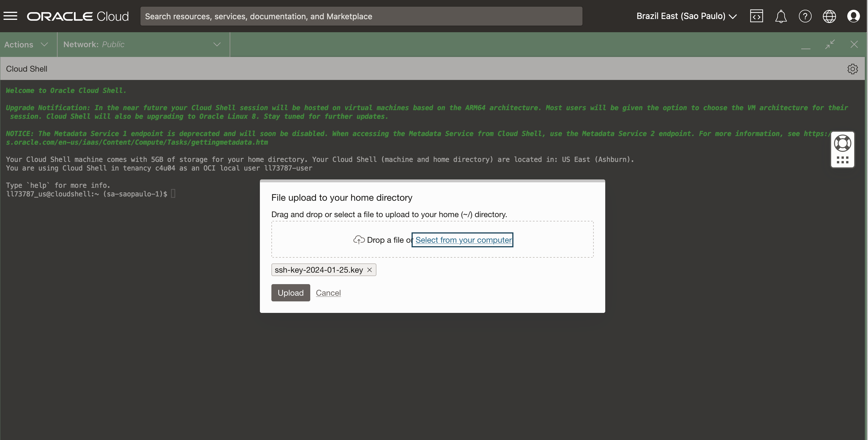Open the user profile avatar menu
Image resolution: width=868 pixels, height=440 pixels.
tap(853, 16)
